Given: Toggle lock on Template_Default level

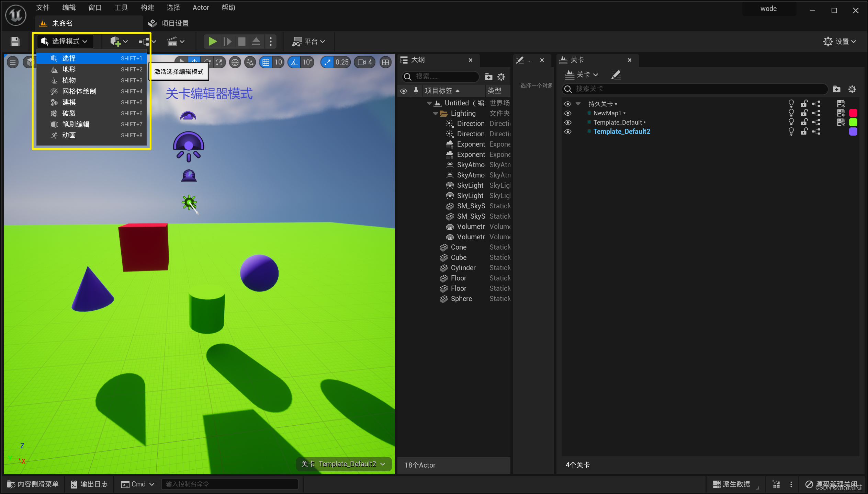Looking at the screenshot, I should coord(803,122).
